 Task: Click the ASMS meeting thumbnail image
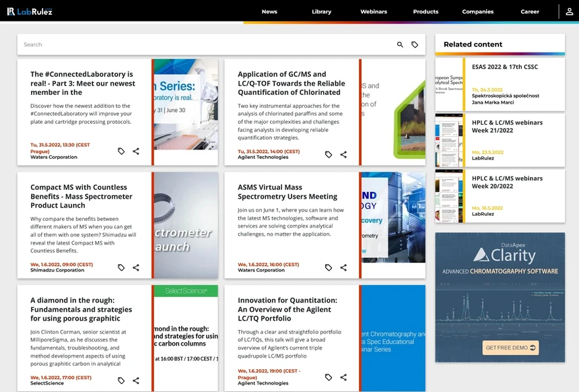tap(393, 218)
